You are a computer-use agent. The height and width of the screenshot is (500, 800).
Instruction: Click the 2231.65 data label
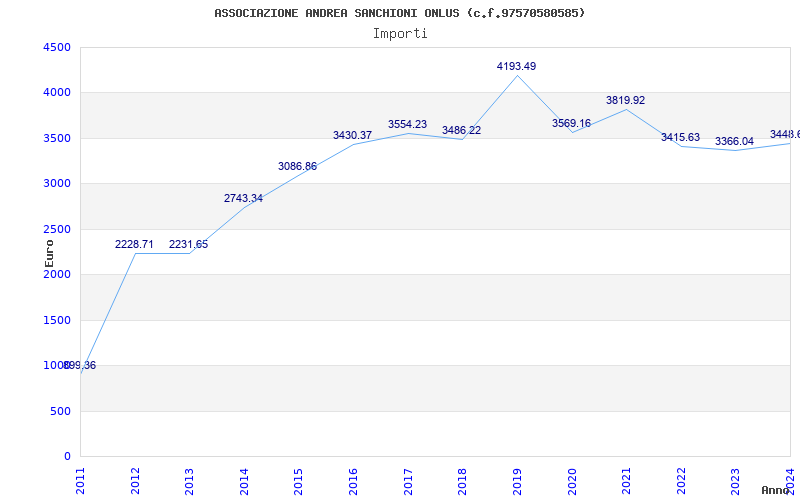[x=189, y=245]
